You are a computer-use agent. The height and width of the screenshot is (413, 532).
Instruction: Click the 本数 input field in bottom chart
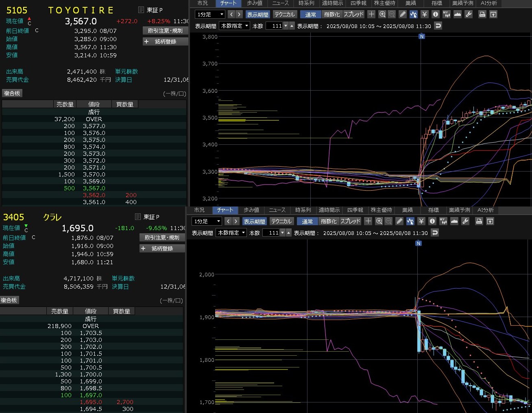pyautogui.click(x=271, y=233)
